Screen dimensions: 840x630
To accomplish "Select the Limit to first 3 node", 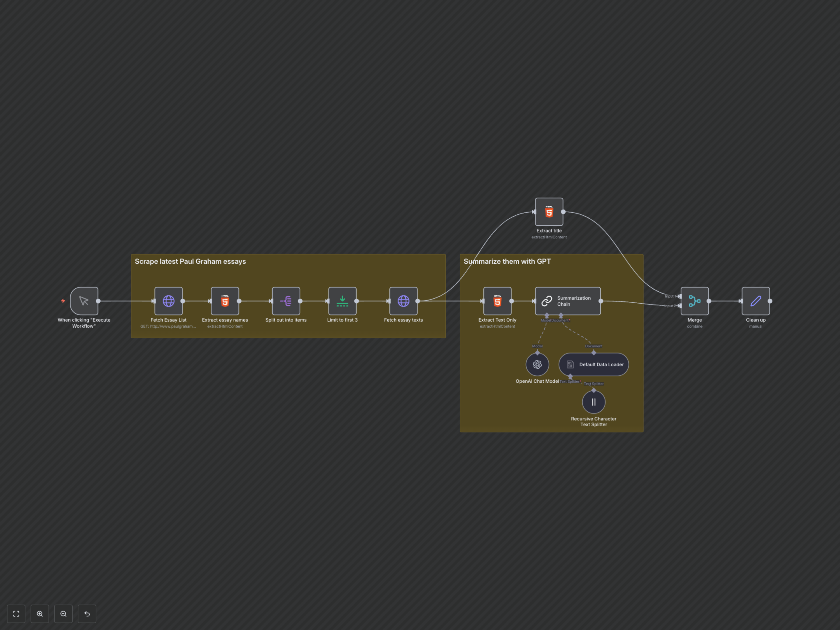I will click(342, 301).
